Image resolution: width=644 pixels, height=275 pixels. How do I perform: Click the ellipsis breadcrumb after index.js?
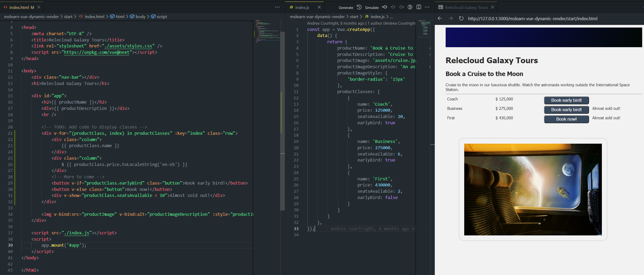tap(391, 17)
